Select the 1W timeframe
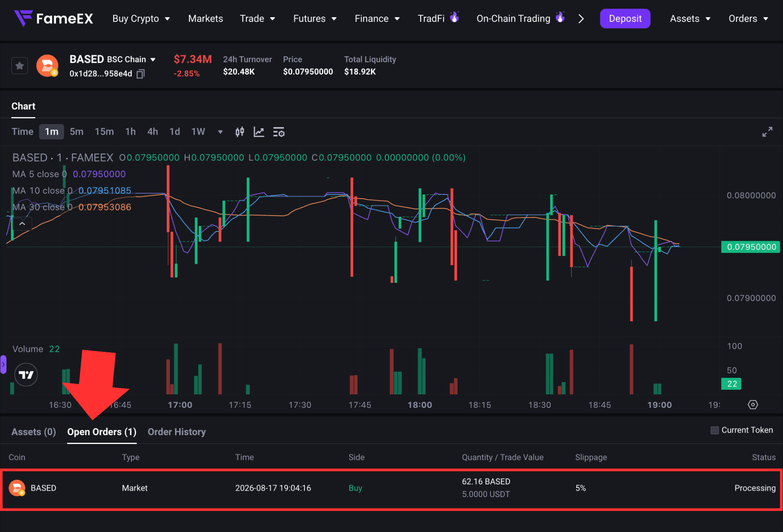783x532 pixels. (198, 132)
